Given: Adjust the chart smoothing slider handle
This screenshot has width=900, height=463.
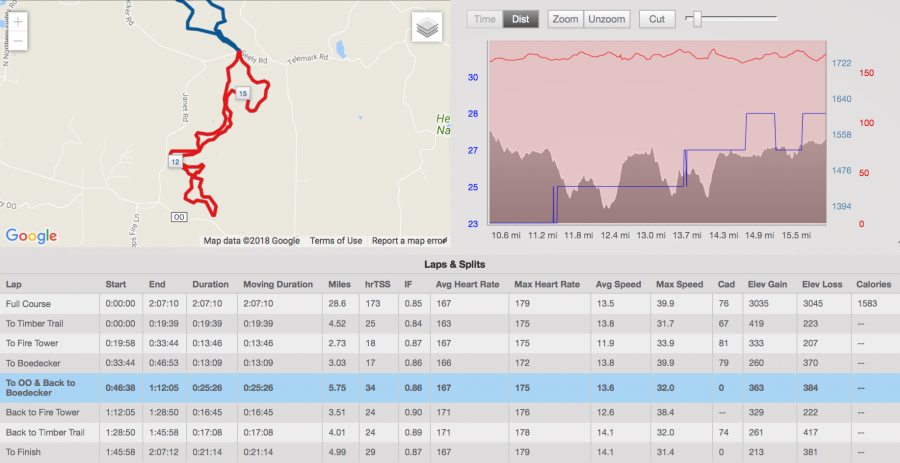Looking at the screenshot, I should point(697,19).
